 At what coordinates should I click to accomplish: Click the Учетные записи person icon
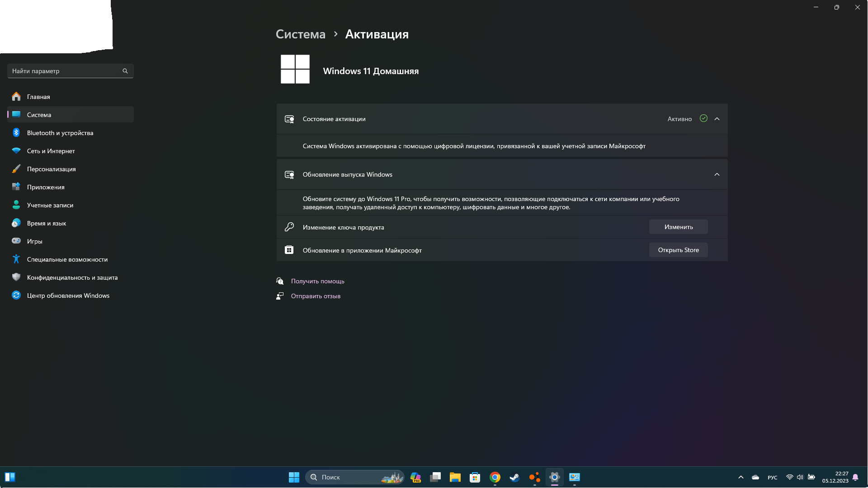(x=16, y=205)
